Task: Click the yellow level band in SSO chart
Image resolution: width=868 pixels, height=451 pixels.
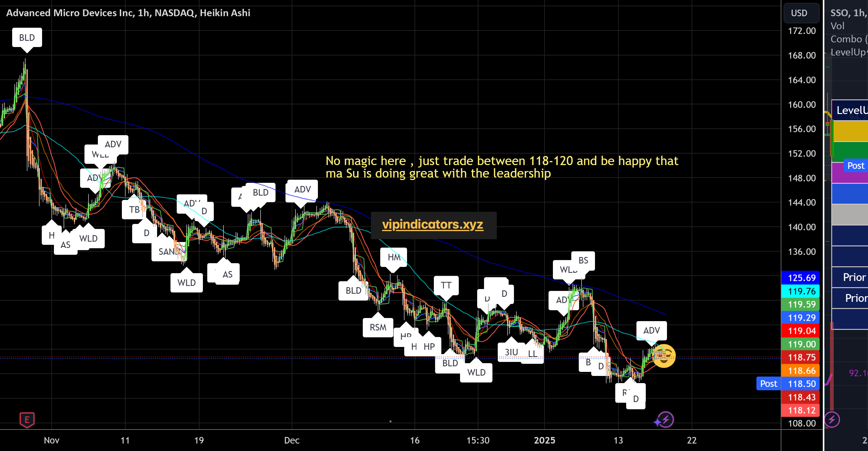Action: (x=850, y=131)
